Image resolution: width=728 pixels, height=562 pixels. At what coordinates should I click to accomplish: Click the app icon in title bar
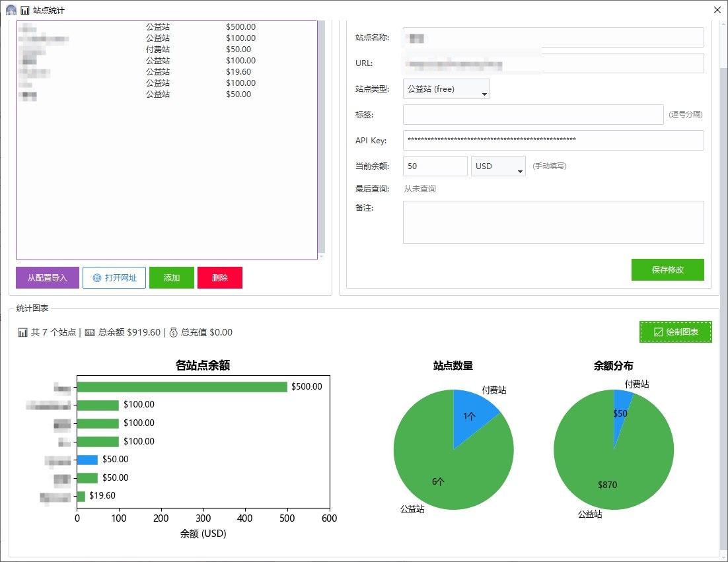point(11,10)
